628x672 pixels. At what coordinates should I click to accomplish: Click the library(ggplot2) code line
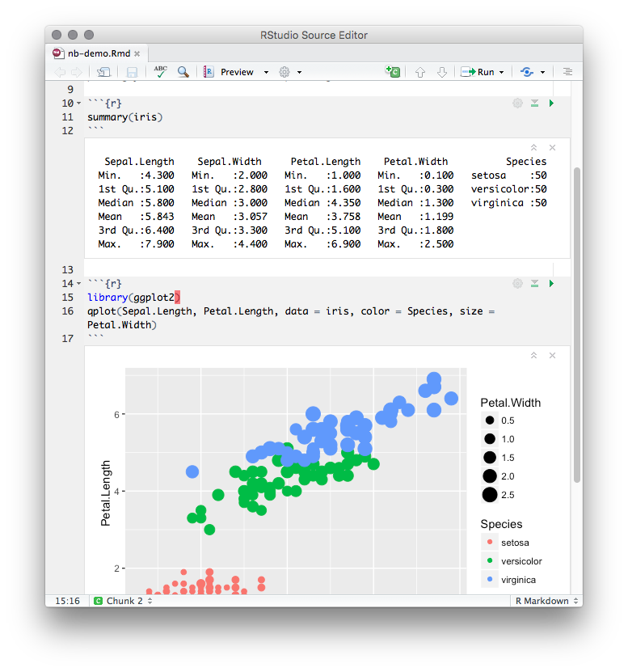tap(133, 297)
